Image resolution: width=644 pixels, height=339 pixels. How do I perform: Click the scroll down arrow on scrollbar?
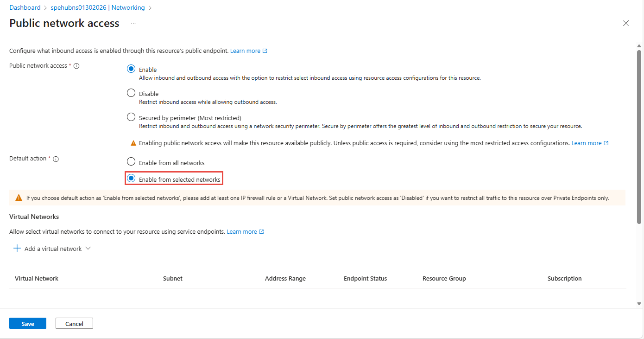639,304
